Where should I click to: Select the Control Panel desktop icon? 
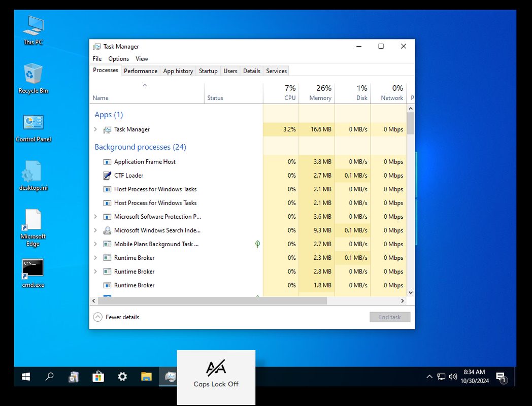point(34,128)
